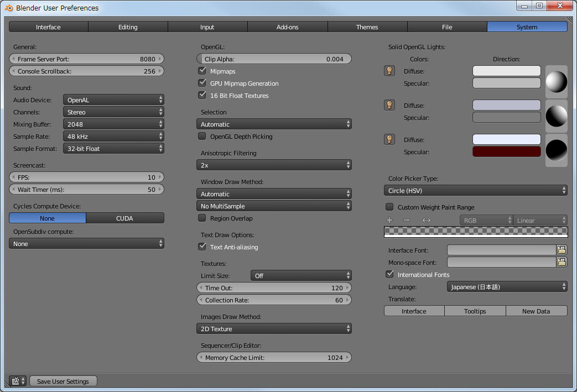Screen dimensions: 577x392
Task: Switch to the Interface tab
Action: (49, 27)
